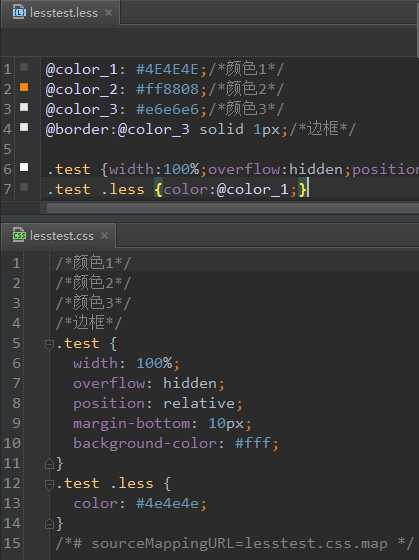Click the sourceMappingURL comment on line 15
419x560 pixels.
coord(234,544)
